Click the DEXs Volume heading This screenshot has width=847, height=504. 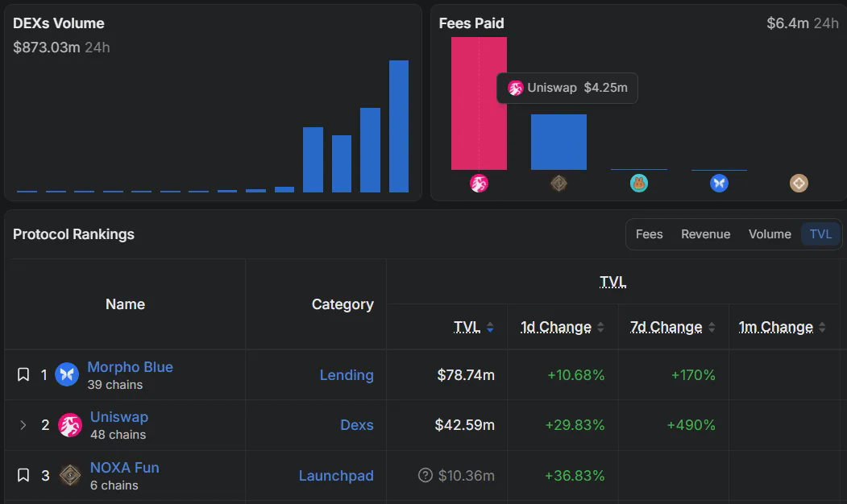point(58,23)
